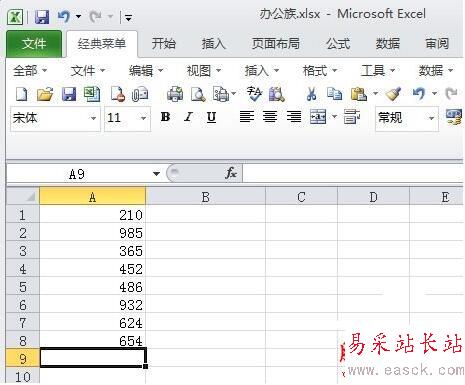
Task: Click the accounting number format icon
Action: click(454, 117)
